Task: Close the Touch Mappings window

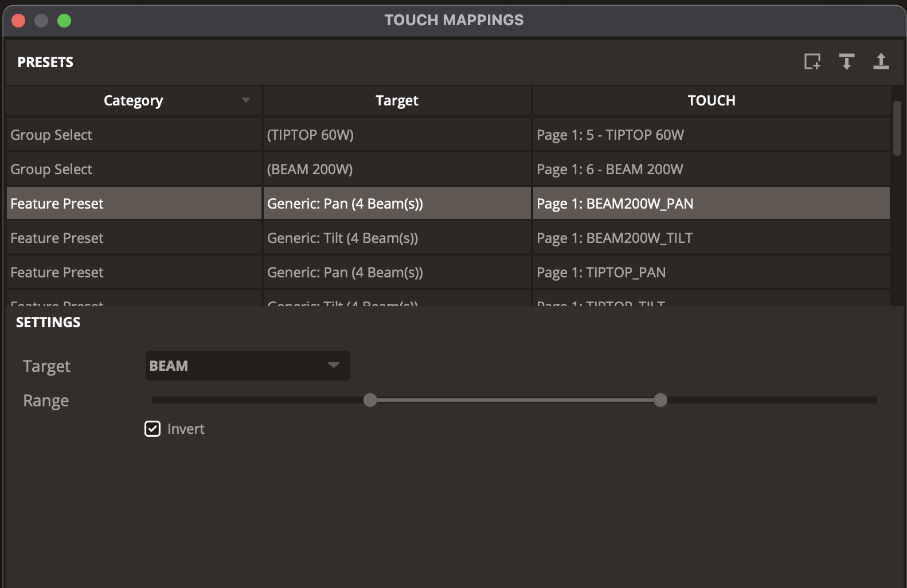Action: tap(18, 21)
